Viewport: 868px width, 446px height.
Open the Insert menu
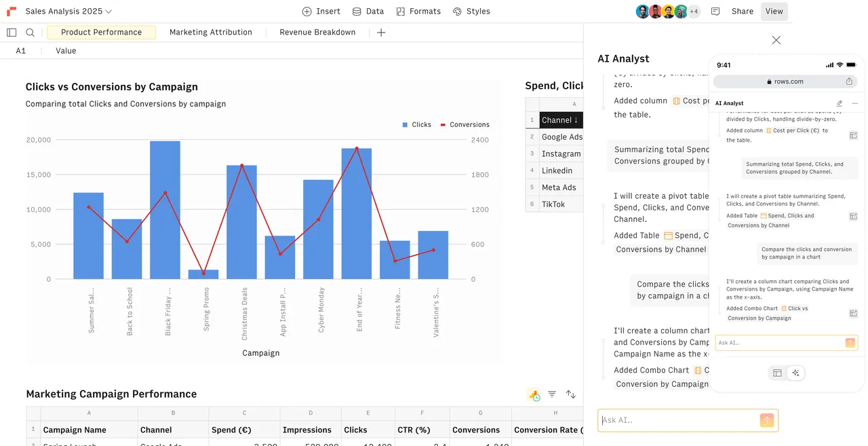[321, 12]
